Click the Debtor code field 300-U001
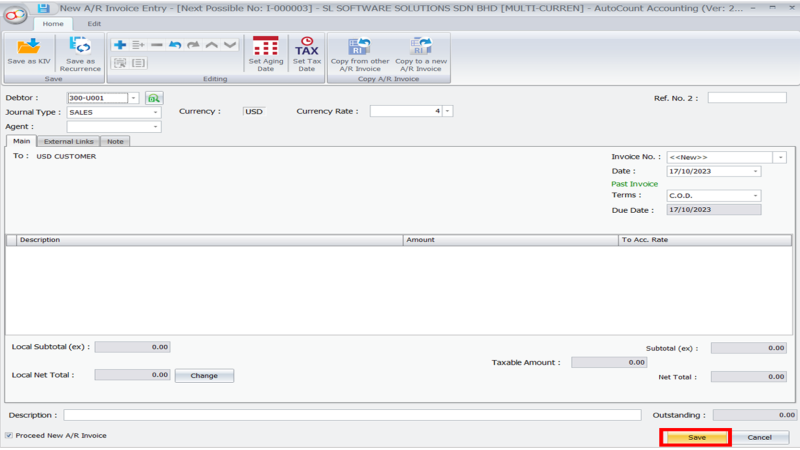 click(97, 98)
